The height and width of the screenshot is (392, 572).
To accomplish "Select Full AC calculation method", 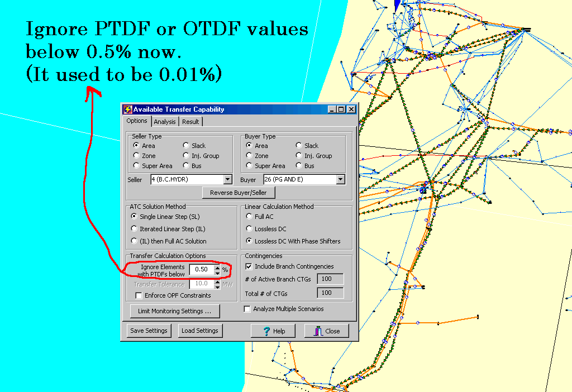I will pos(249,217).
